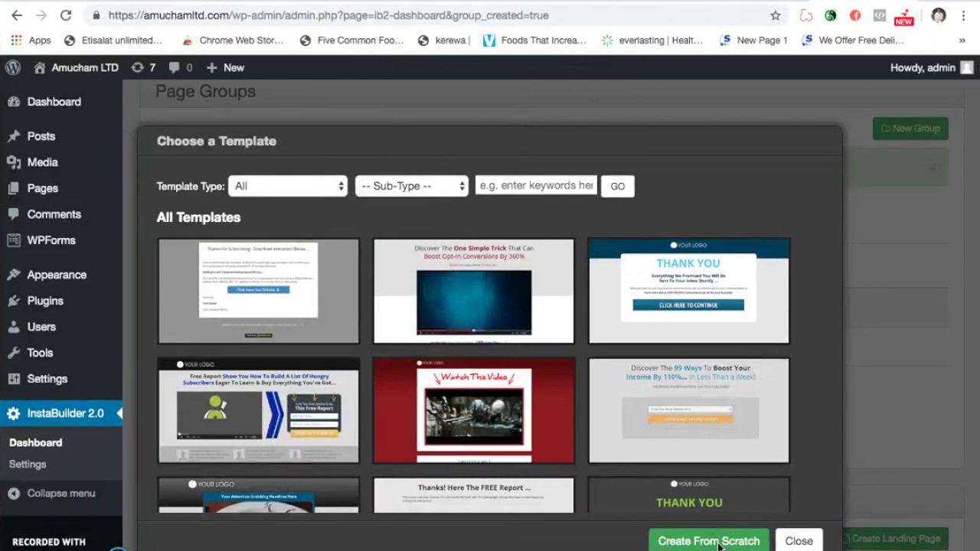Reload the page with refresh icon
The image size is (980, 551).
pos(66,15)
